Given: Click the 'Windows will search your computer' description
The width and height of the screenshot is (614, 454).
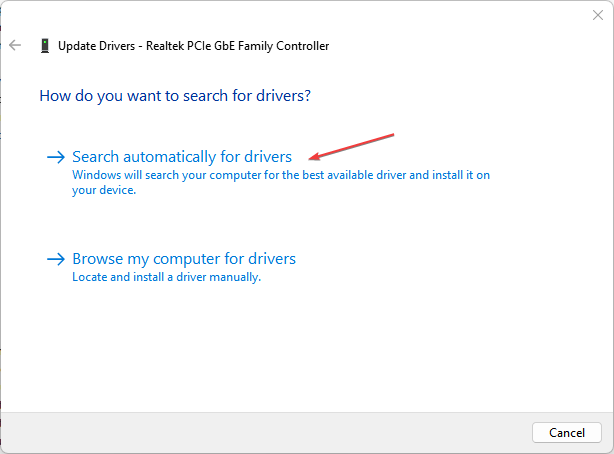Looking at the screenshot, I should tap(281, 174).
